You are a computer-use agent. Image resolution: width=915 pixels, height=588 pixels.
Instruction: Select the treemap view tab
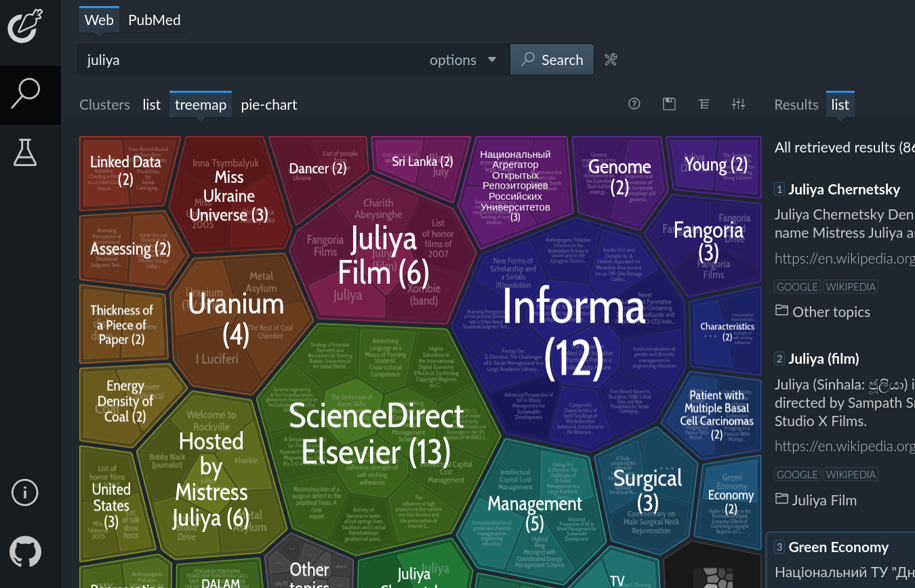[200, 104]
